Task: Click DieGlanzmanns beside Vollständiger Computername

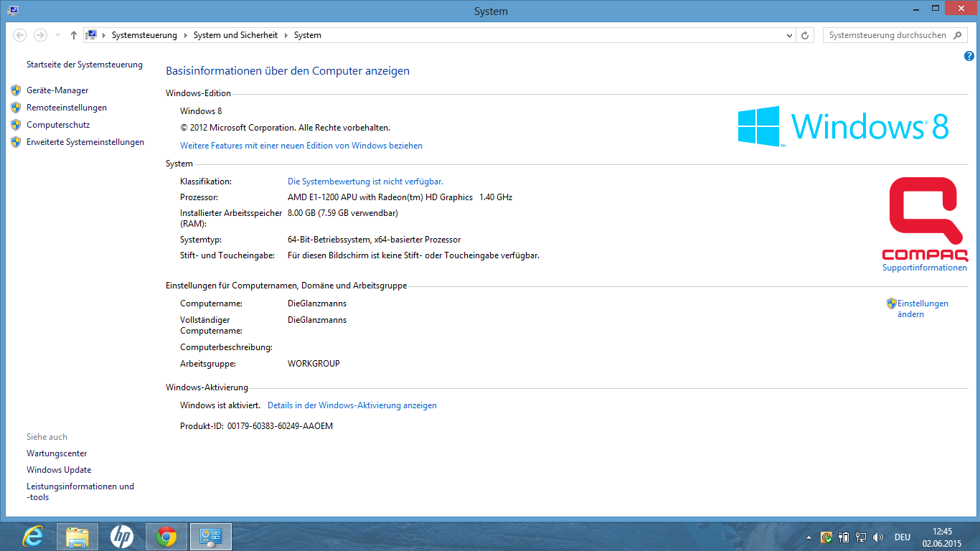Action: 317,320
